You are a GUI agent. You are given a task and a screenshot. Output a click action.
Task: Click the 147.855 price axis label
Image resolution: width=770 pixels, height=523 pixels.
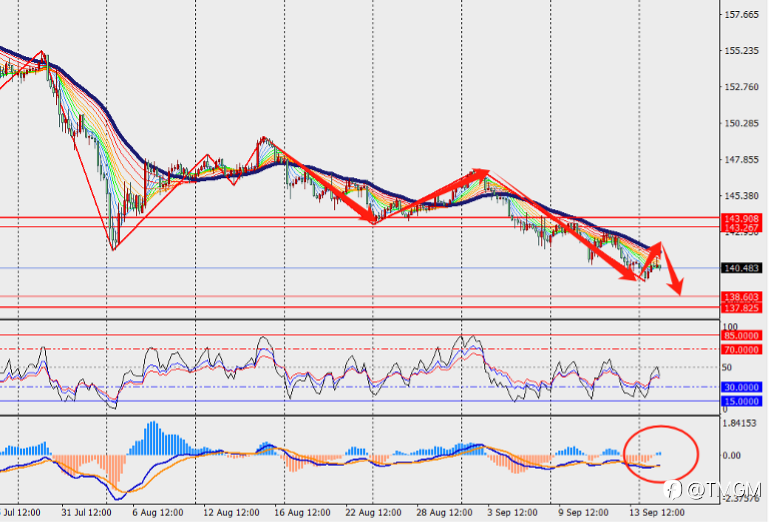742,160
